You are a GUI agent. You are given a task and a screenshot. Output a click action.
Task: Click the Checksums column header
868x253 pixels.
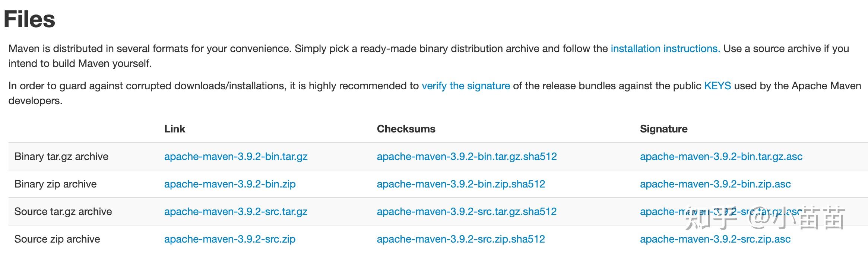click(406, 129)
